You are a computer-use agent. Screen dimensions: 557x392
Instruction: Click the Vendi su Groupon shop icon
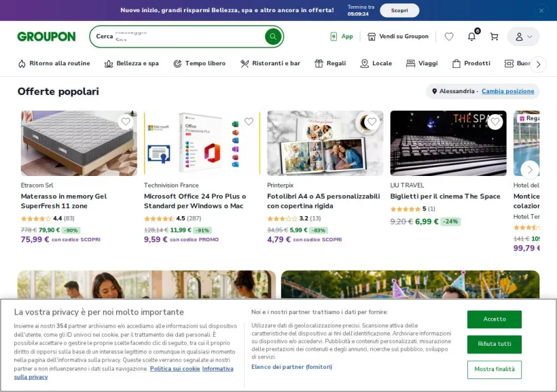pos(372,36)
